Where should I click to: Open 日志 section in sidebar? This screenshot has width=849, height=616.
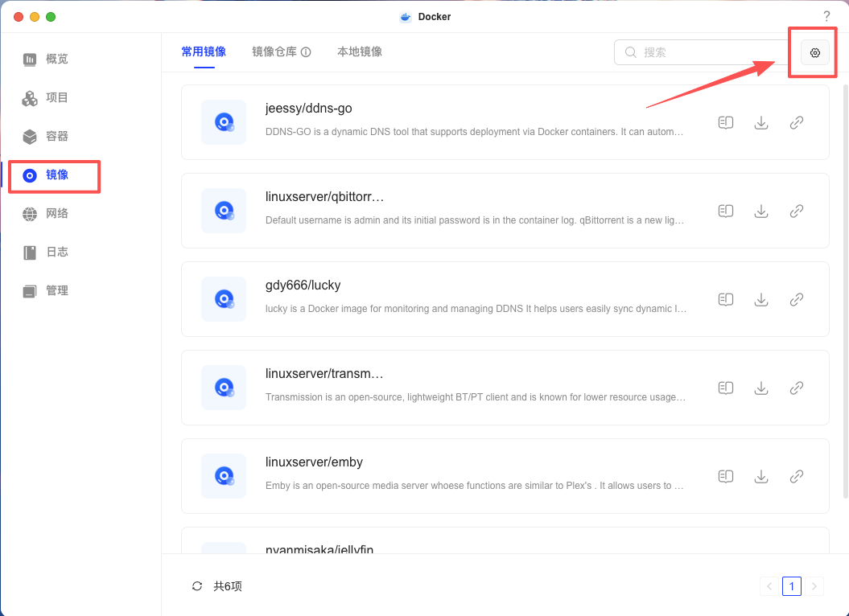(56, 252)
